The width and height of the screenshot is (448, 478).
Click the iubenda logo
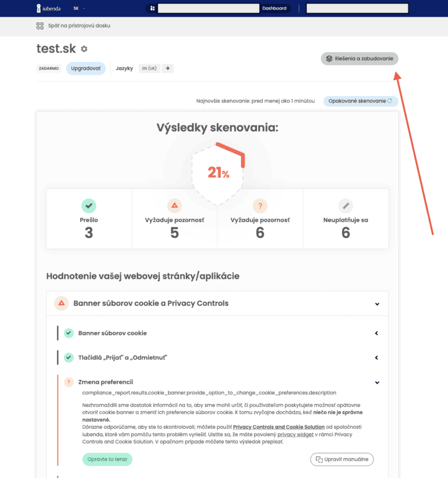(x=48, y=9)
